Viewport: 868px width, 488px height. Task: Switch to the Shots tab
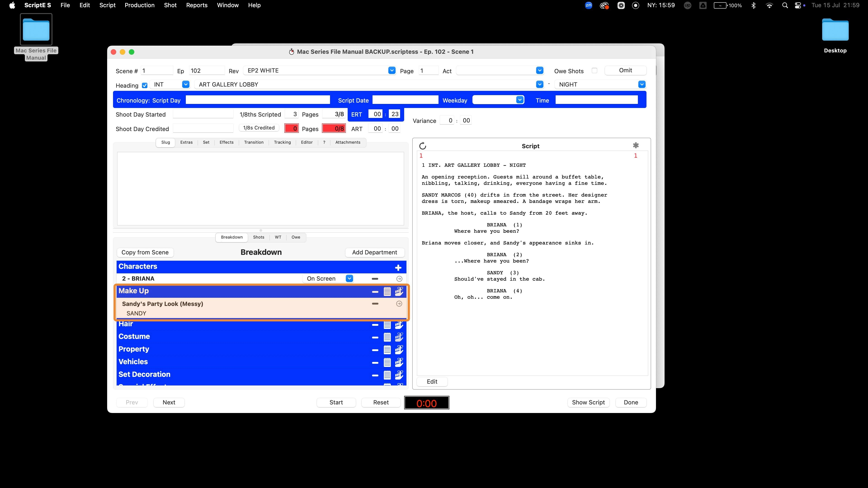click(x=258, y=237)
